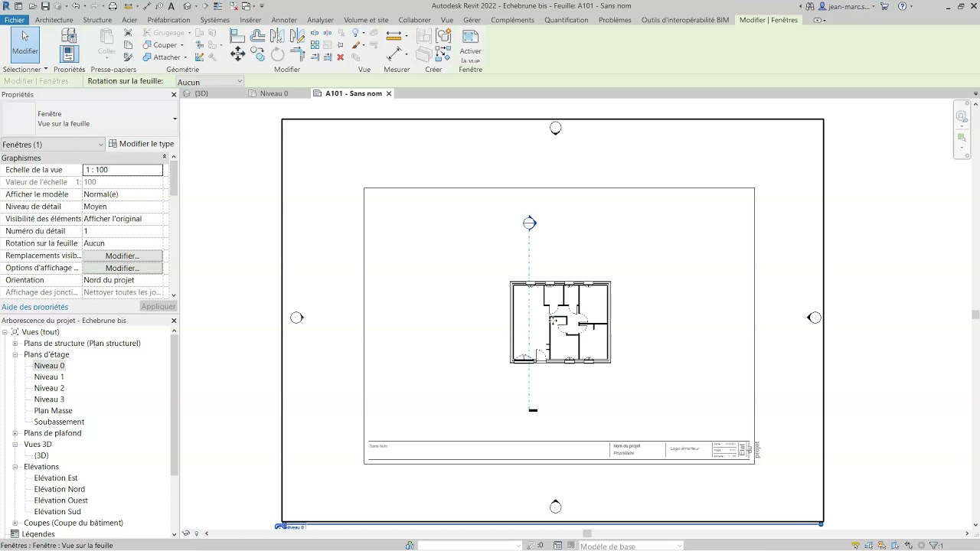Open the Fichier menu
Image resolution: width=980 pixels, height=551 pixels.
(x=14, y=20)
